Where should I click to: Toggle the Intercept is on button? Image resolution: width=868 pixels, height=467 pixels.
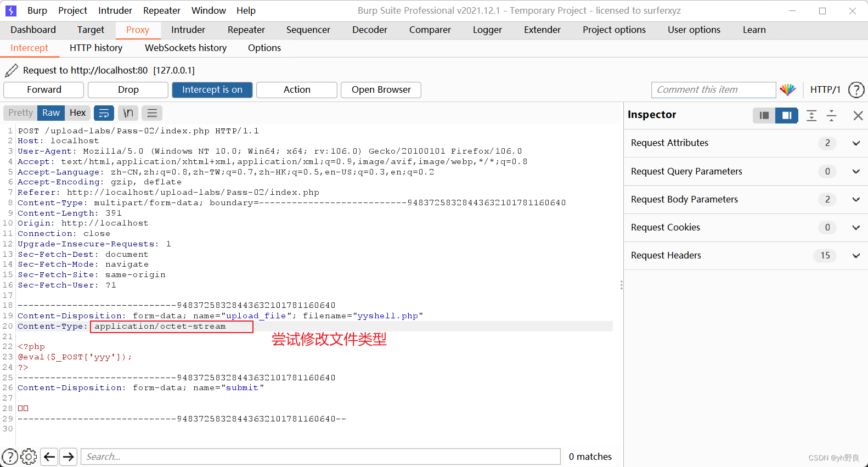click(212, 90)
